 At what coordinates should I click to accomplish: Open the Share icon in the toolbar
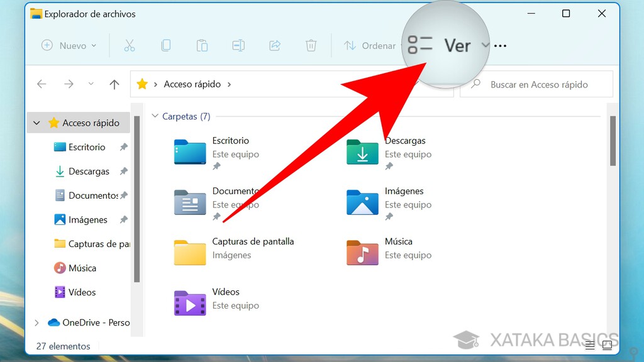[x=274, y=45]
